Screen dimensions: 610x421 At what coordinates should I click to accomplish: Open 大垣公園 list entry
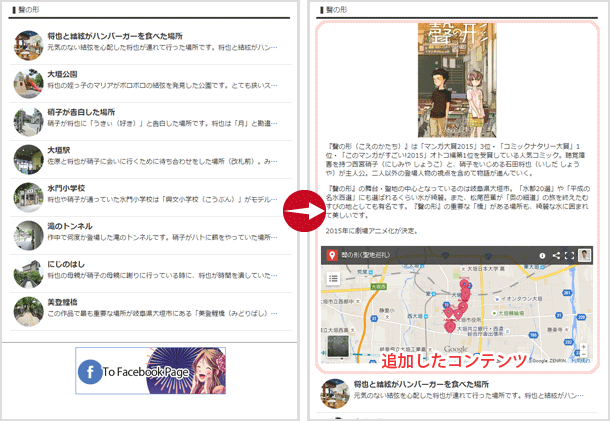pyautogui.click(x=151, y=84)
